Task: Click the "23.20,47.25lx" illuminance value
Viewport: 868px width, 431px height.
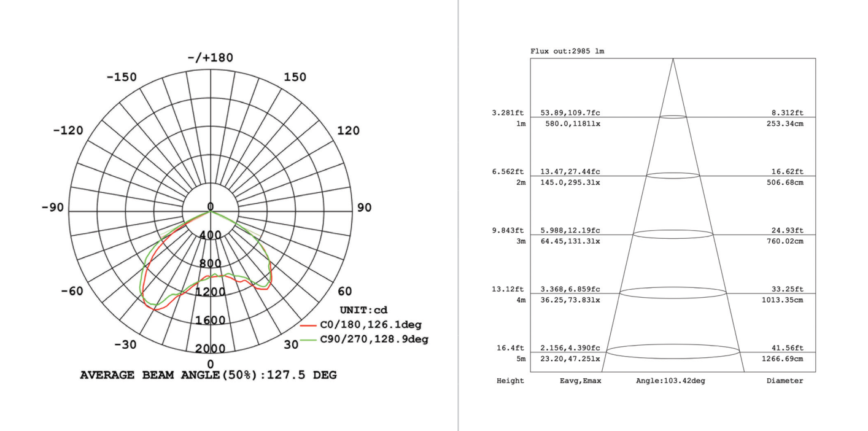Action: click(570, 359)
